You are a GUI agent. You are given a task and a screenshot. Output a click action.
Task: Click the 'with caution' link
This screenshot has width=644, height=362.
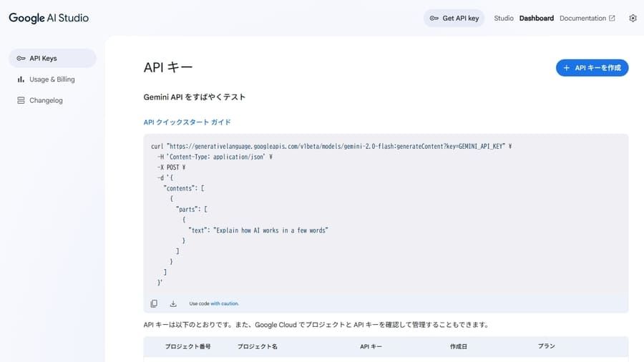tap(225, 304)
